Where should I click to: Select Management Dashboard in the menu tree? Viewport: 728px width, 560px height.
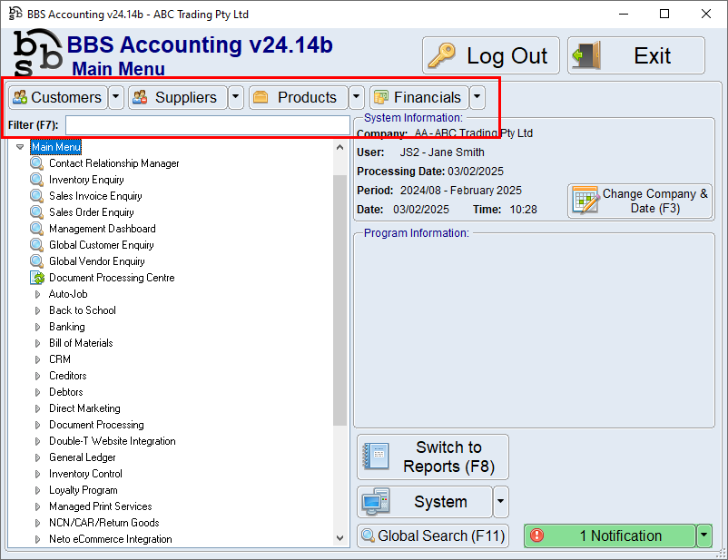(x=102, y=229)
